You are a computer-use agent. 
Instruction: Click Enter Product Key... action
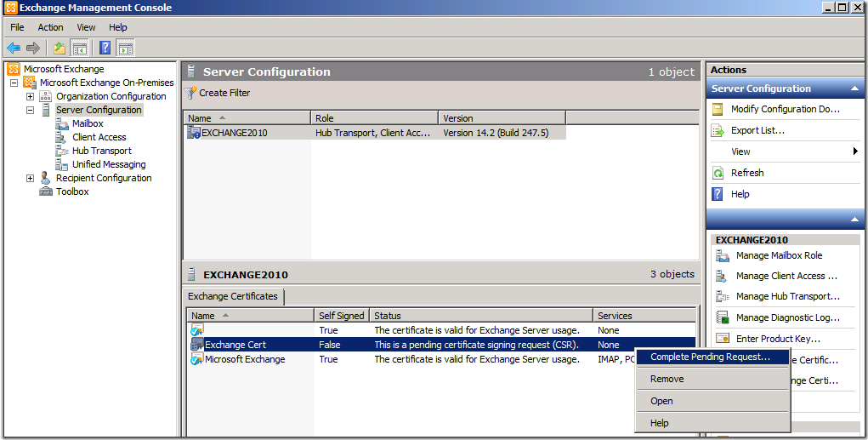pos(779,339)
